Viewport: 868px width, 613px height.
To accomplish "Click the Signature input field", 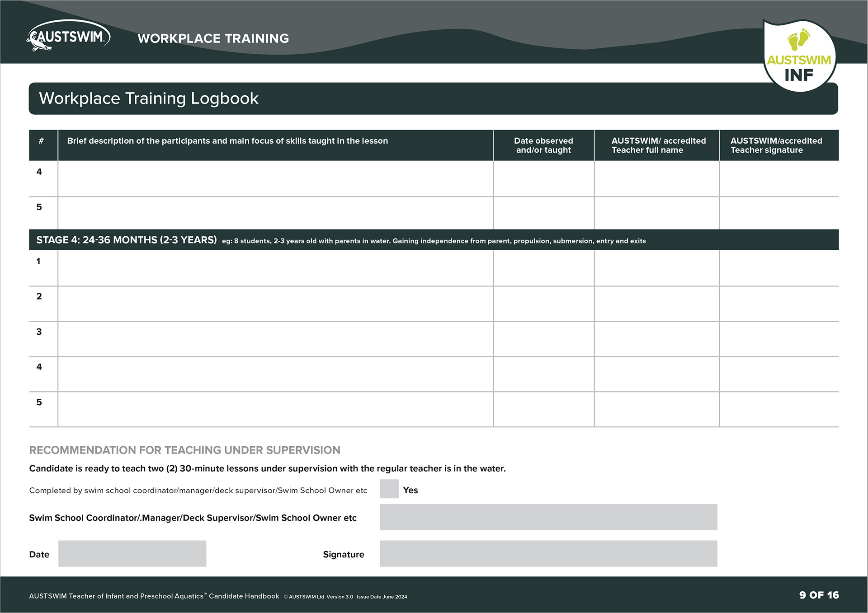I will point(548,553).
